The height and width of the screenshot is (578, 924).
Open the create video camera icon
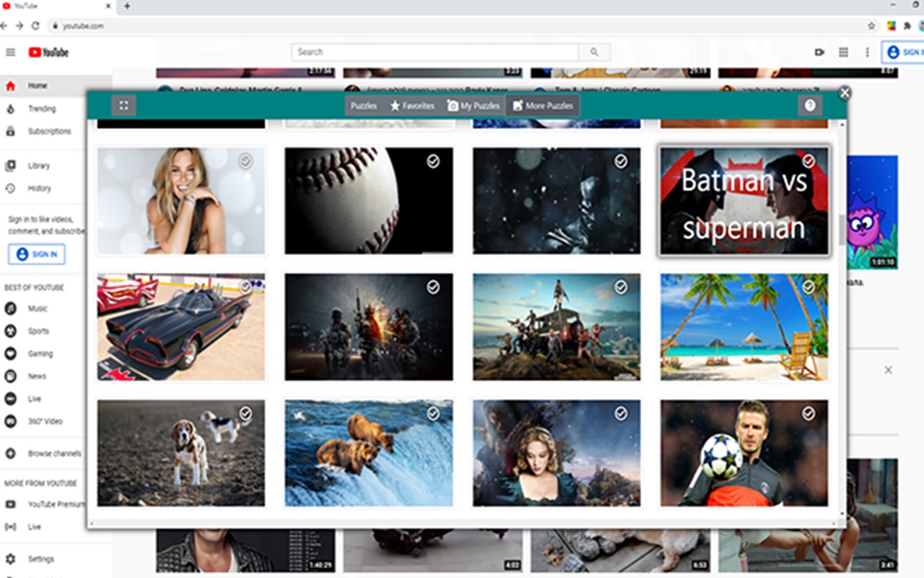coord(819,52)
